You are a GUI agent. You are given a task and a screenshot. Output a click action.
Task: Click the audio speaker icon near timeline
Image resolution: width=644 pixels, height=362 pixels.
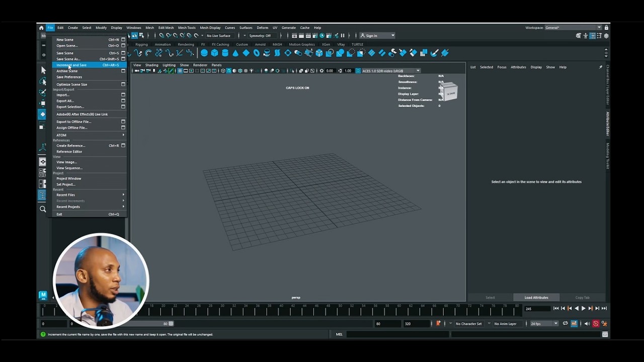(x=587, y=324)
